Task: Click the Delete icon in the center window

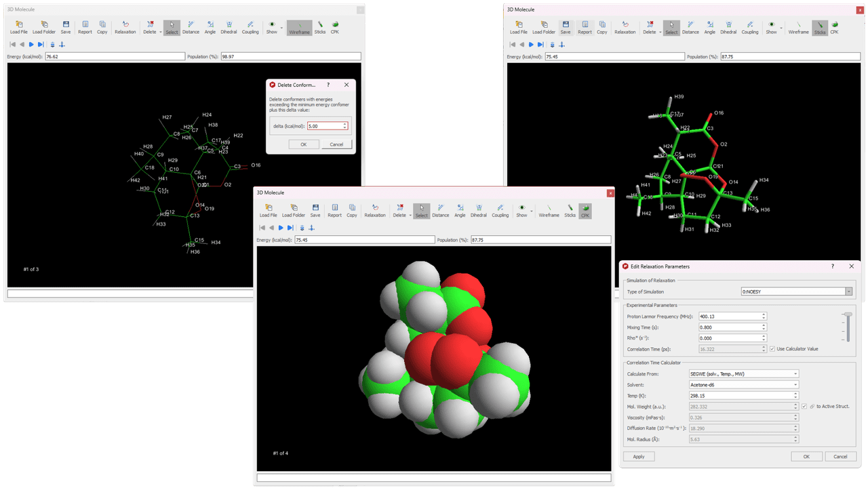Action: pos(399,211)
